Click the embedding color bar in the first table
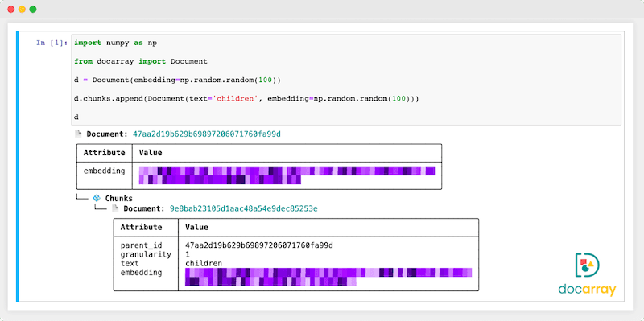 pos(287,175)
